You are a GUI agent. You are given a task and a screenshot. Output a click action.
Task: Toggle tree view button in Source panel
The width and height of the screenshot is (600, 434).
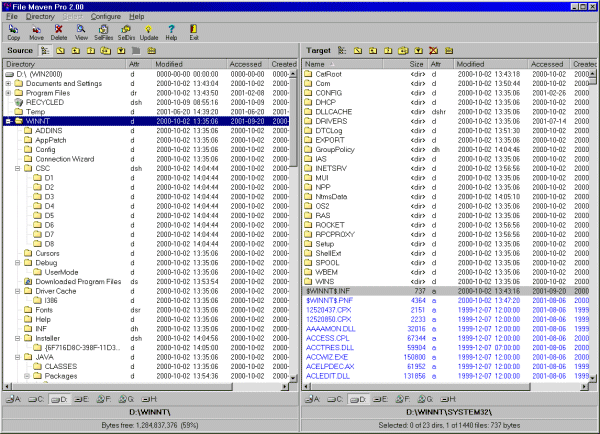pos(45,51)
